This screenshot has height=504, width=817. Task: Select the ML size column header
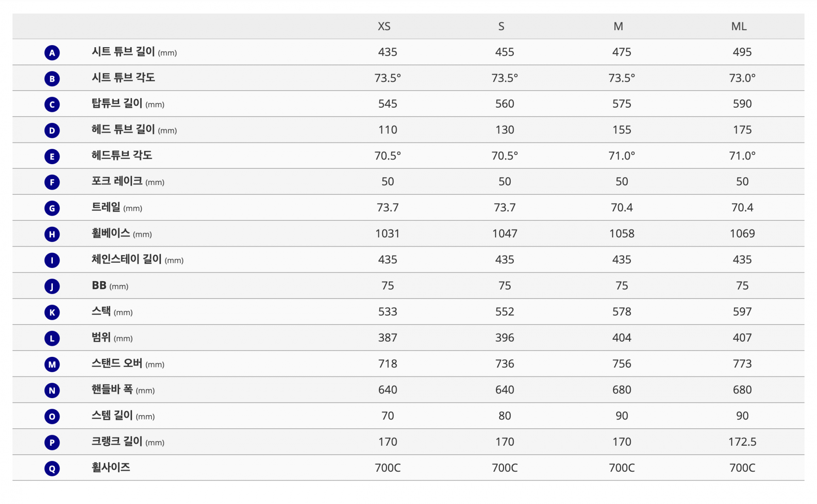coord(739,26)
